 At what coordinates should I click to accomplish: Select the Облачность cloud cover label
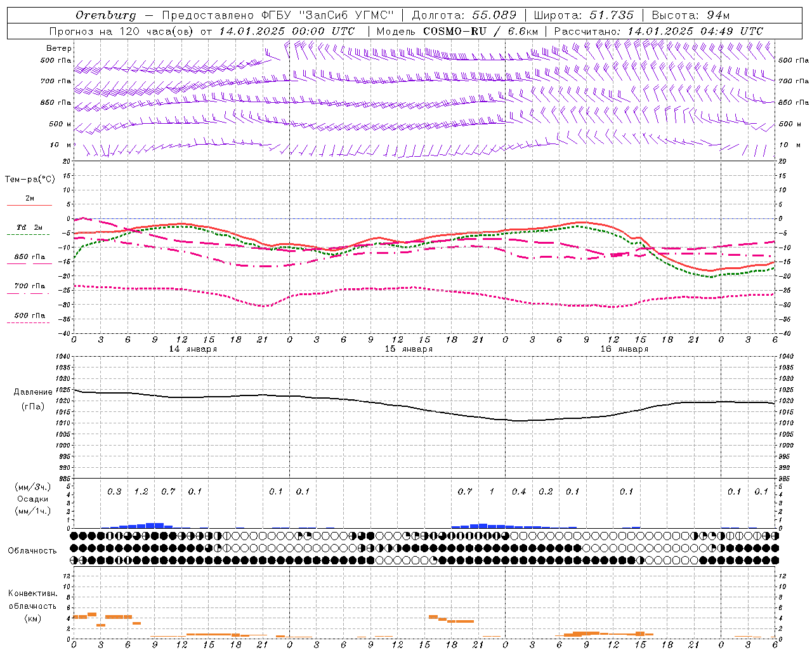tap(32, 551)
